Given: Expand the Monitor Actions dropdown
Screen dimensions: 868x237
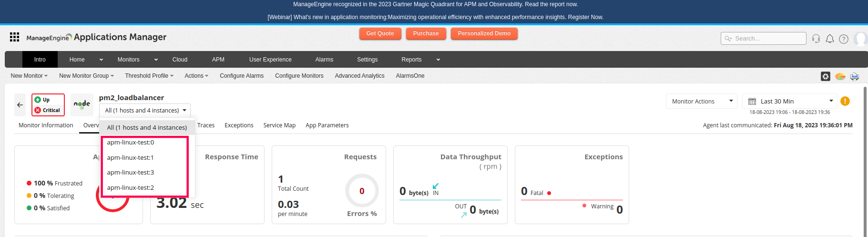Looking at the screenshot, I should [701, 101].
